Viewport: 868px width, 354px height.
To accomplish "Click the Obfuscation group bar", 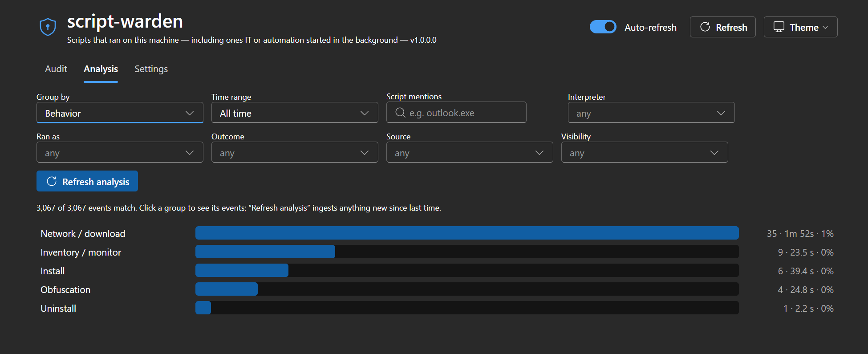I will click(467, 289).
